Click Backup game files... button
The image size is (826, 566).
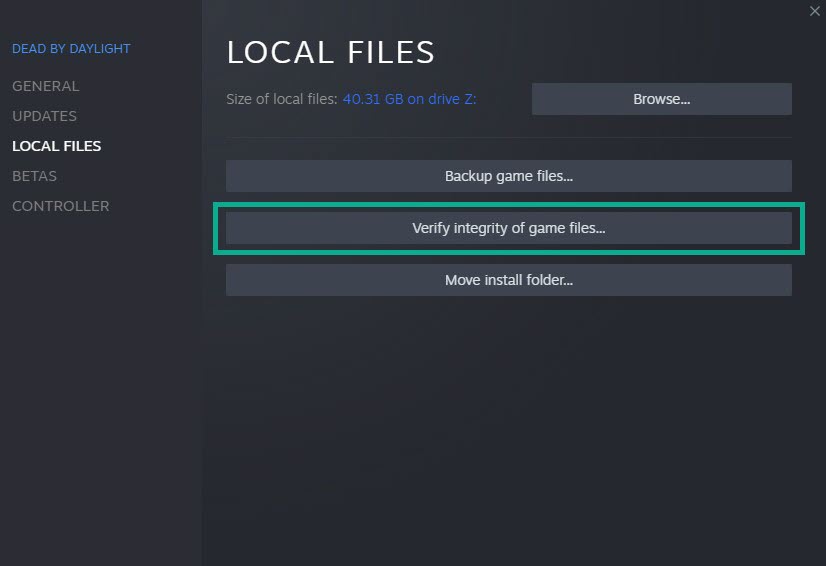[x=509, y=176]
